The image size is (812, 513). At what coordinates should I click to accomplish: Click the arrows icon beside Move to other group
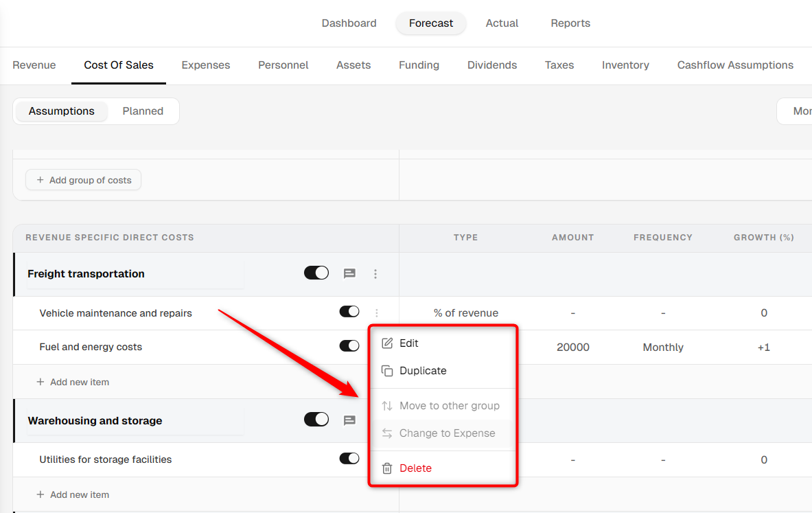point(387,406)
